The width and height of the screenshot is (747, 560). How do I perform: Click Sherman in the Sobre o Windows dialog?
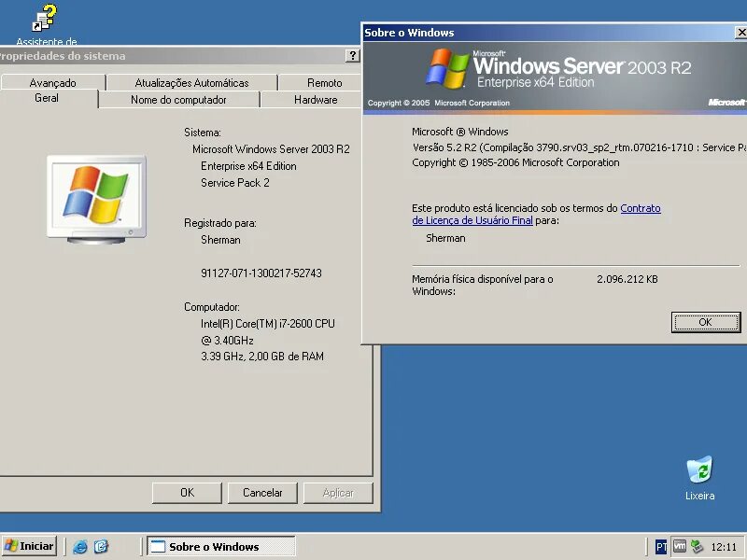click(445, 238)
